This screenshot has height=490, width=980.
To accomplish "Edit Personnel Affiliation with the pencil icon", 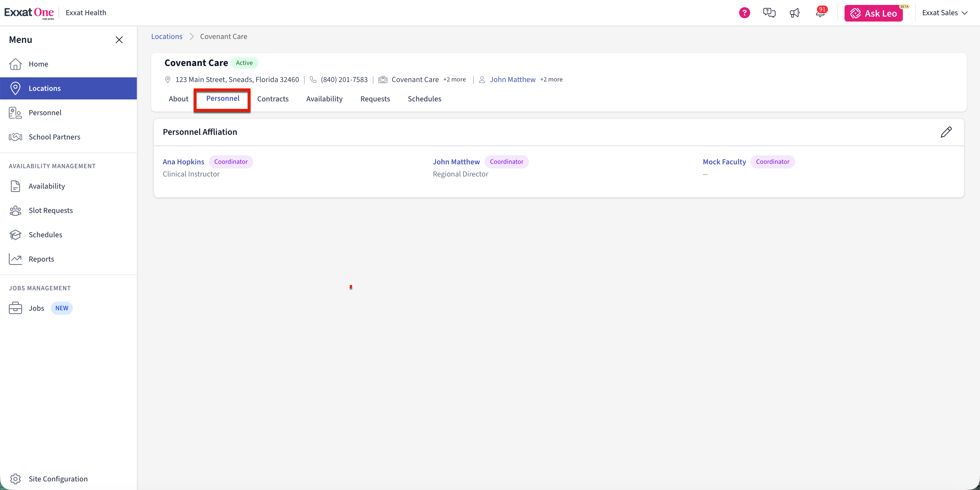I will pos(946,132).
